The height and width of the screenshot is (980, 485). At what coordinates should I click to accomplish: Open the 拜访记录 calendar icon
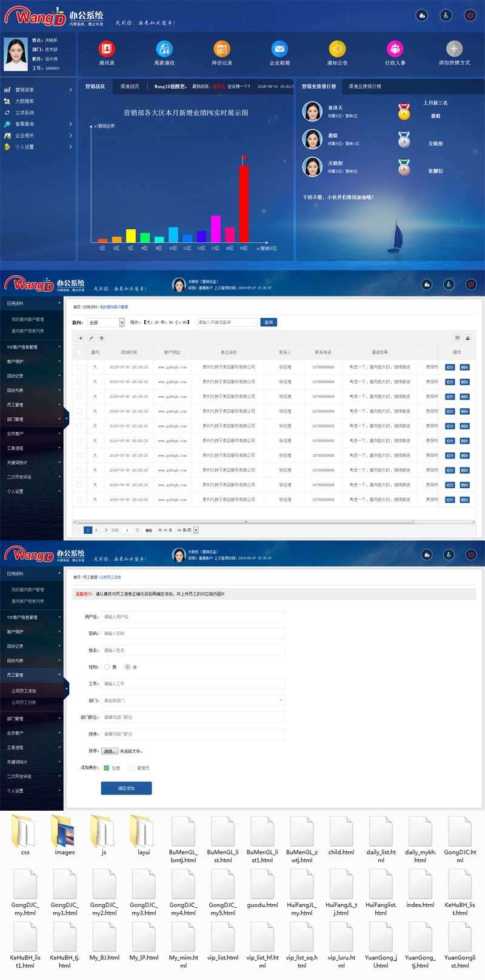(221, 49)
